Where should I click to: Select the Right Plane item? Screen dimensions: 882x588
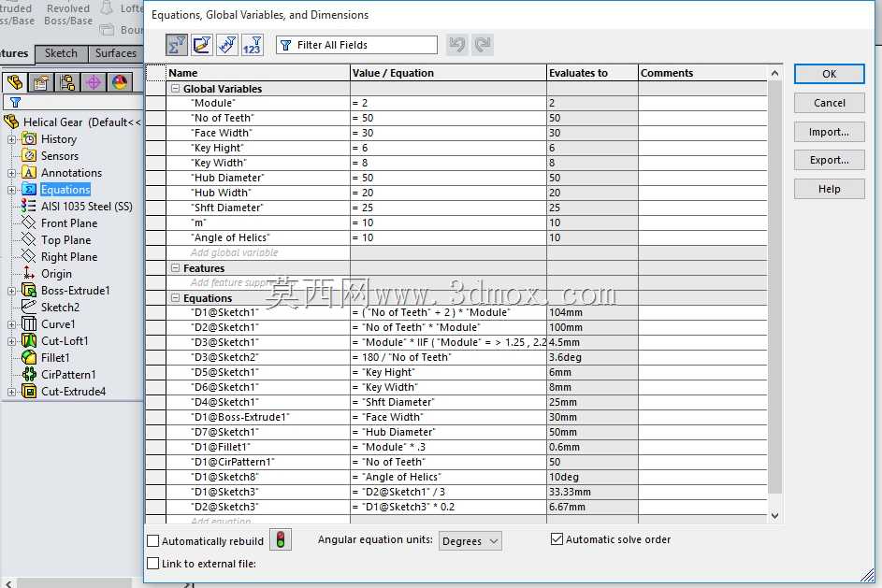point(68,257)
